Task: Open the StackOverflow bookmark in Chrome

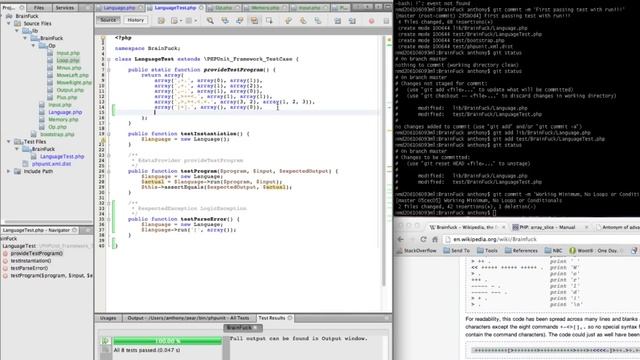Action: coord(416,251)
